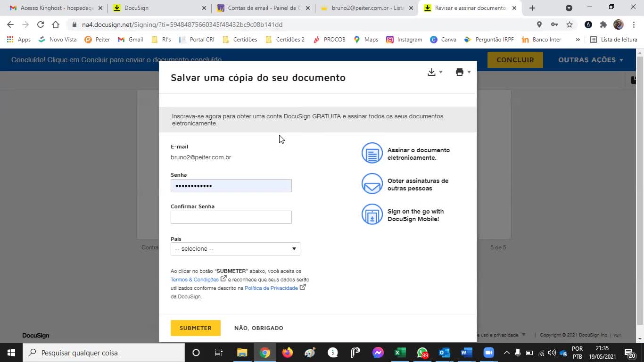Open the notification center icon
Image resolution: width=644 pixels, height=362 pixels.
[630, 353]
